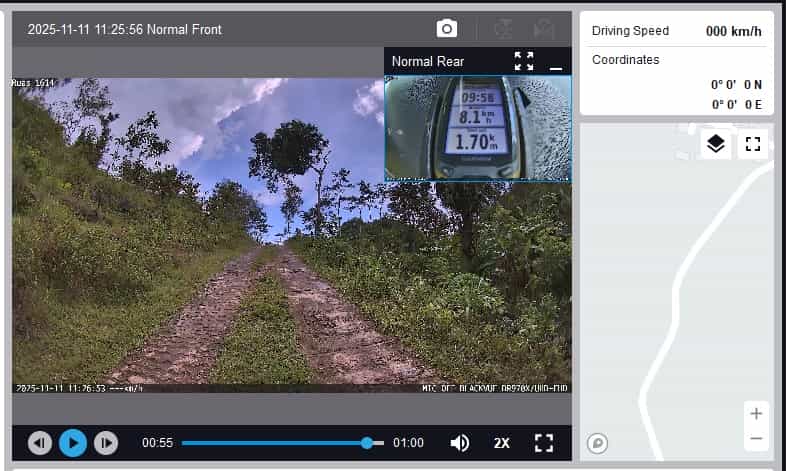This screenshot has height=471, width=787.
Task: Enter fullscreen video playback mode
Action: 544,442
